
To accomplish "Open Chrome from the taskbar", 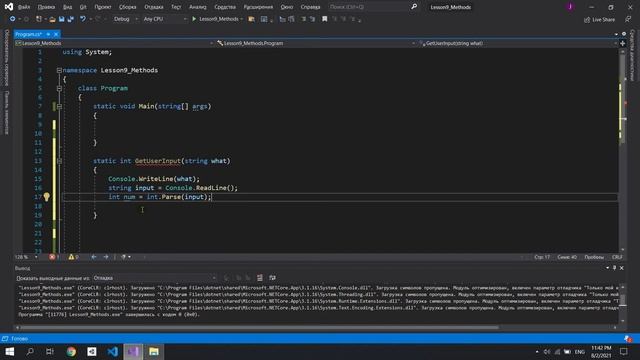I will click(71, 351).
